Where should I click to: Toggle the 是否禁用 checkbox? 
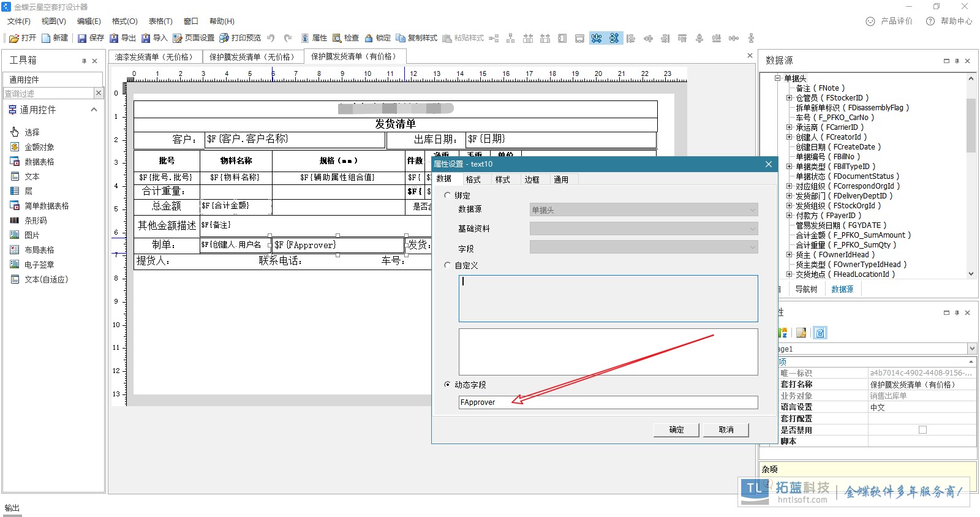tap(922, 430)
